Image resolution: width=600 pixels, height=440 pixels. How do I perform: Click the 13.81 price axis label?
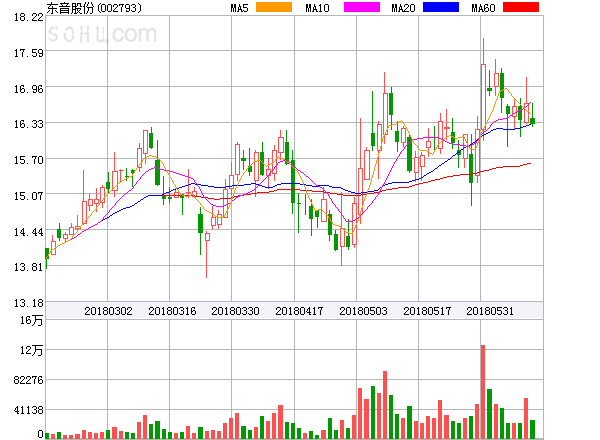click(x=29, y=267)
